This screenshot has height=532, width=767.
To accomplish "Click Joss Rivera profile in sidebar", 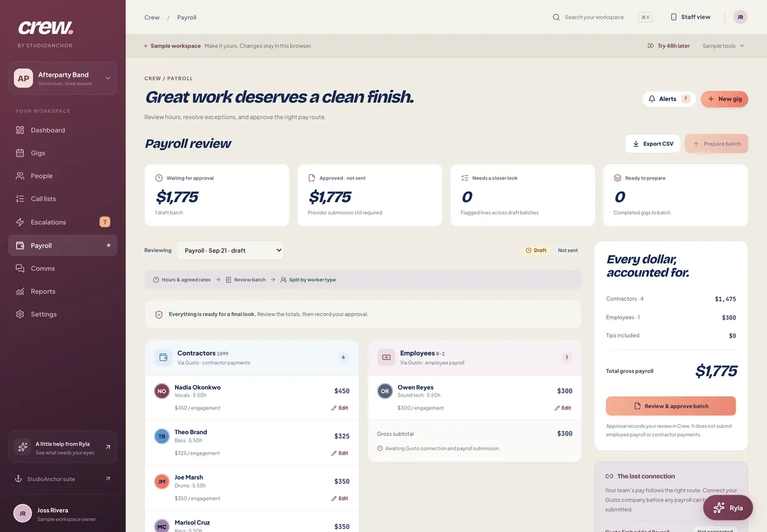I will (x=63, y=513).
